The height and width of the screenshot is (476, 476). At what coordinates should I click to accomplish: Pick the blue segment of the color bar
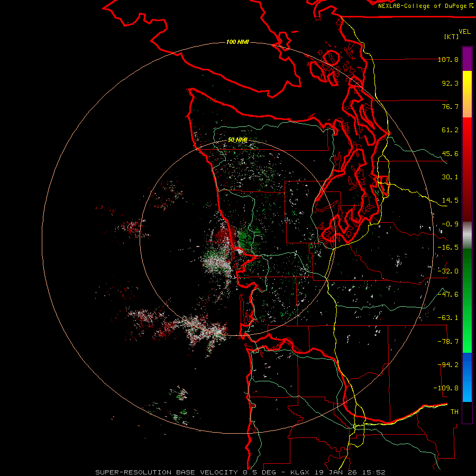pos(467,377)
